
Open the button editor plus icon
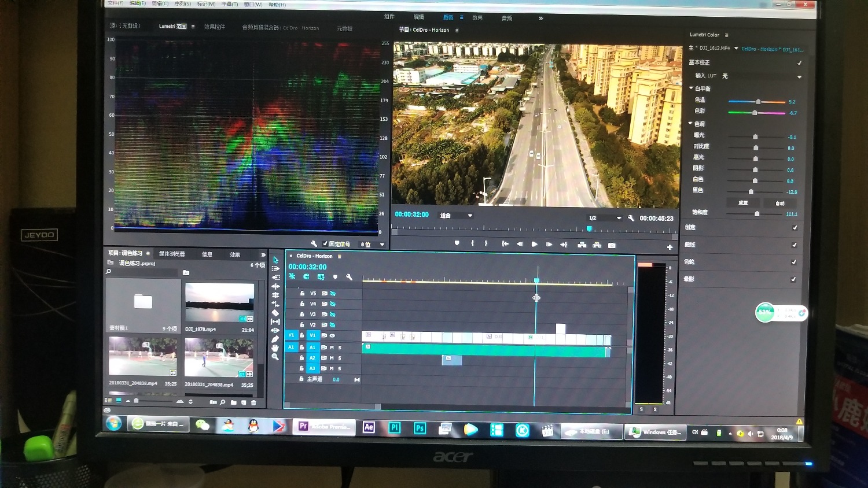670,247
